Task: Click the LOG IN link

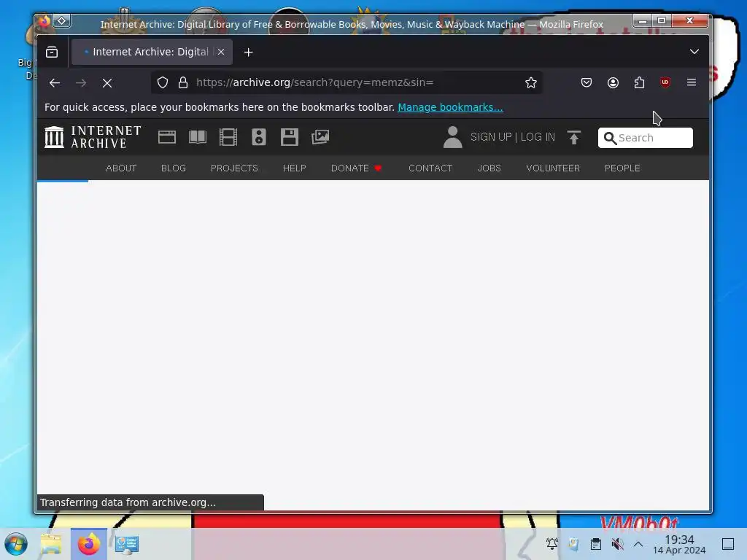Action: (538, 137)
